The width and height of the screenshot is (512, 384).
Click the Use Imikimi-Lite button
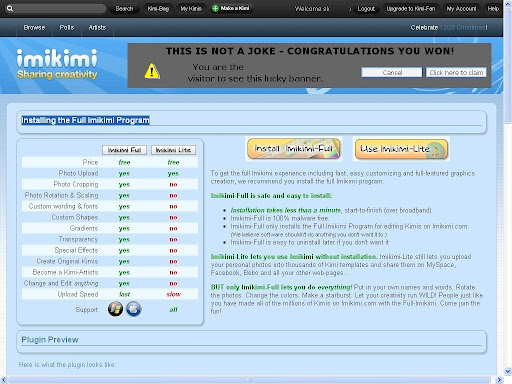click(401, 149)
